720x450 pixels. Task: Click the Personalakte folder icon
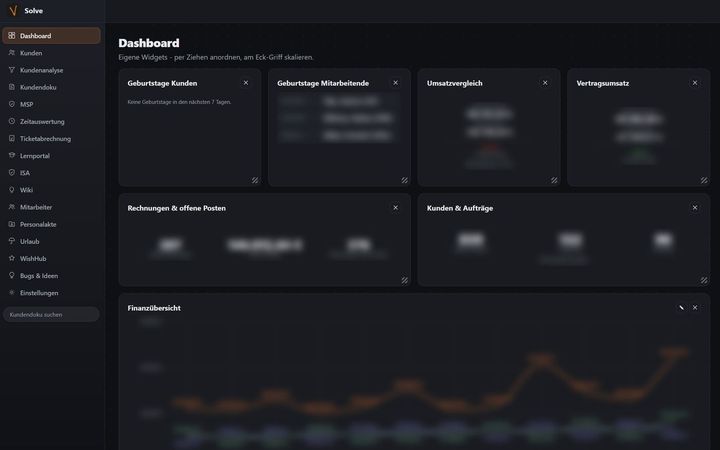coord(12,224)
